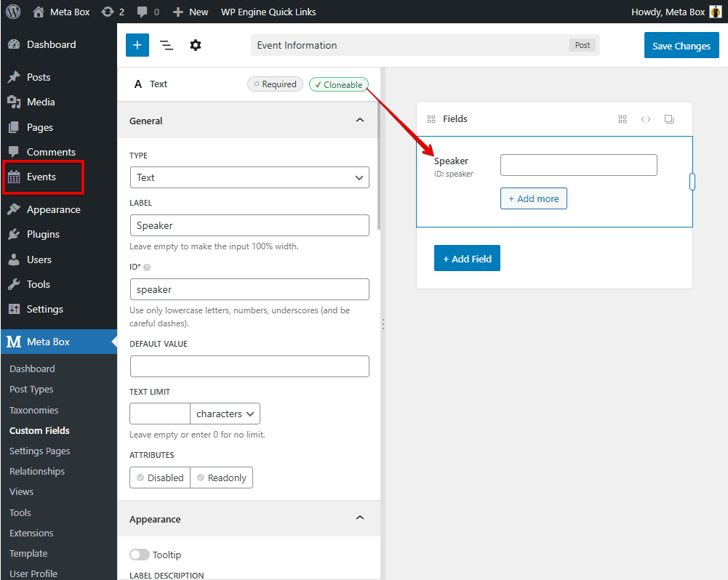
Task: Go to Post Types under Meta Box
Action: point(31,390)
